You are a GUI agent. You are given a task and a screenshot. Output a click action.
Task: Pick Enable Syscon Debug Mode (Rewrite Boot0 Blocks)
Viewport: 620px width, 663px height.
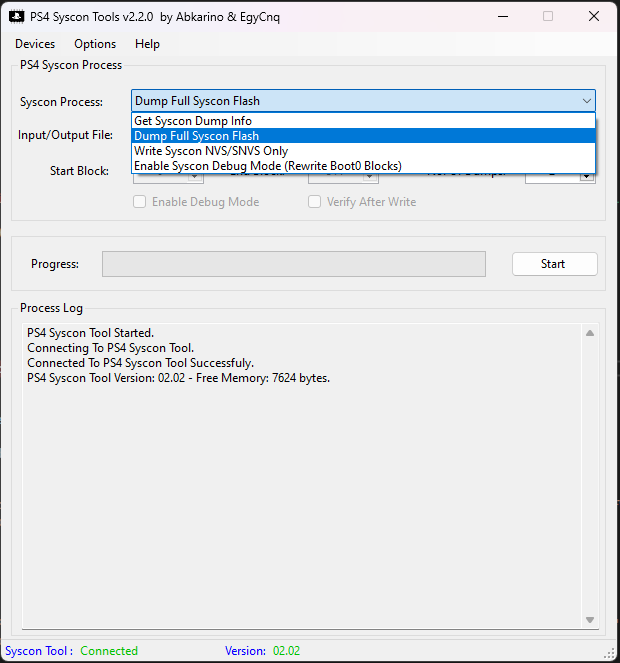pos(267,166)
